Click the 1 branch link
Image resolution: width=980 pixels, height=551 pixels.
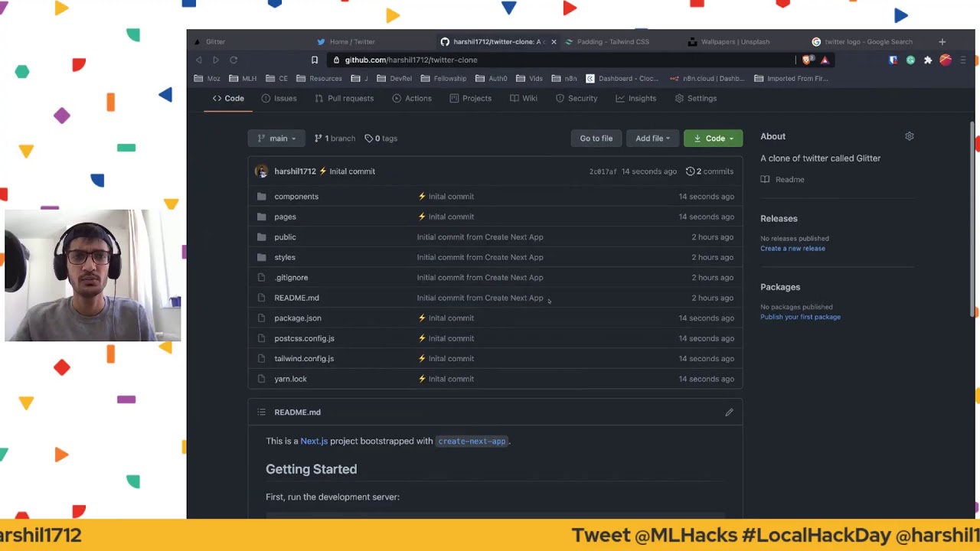tap(335, 139)
